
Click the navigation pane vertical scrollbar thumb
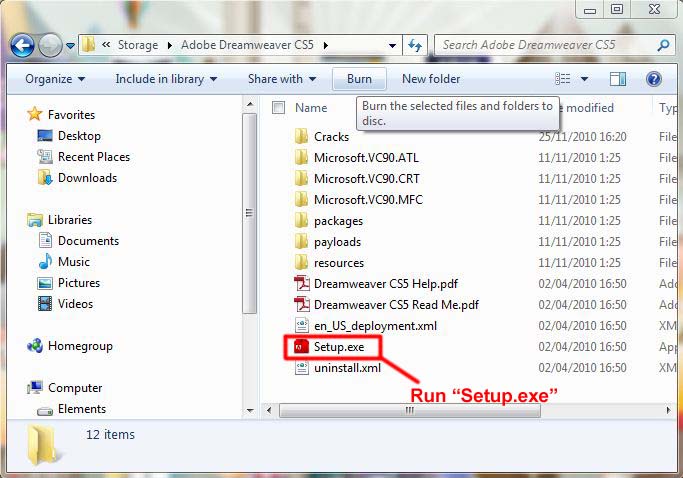pyautogui.click(x=250, y=213)
